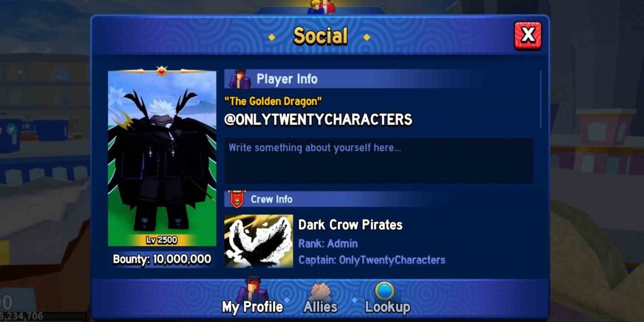The width and height of the screenshot is (644, 322).
Task: Click the Crew Info red banner icon
Action: pos(237,199)
